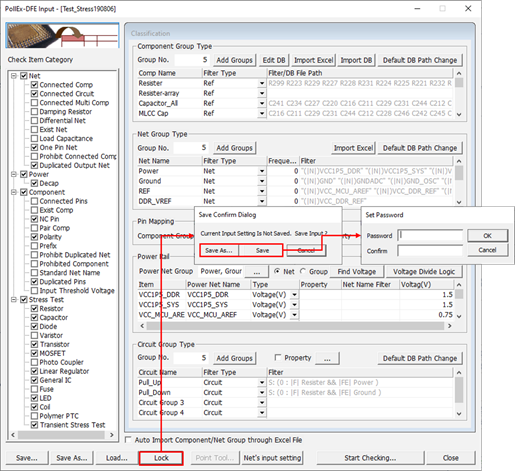Click inside the Confirm password field
This screenshot has height=471, width=515.
430,251
